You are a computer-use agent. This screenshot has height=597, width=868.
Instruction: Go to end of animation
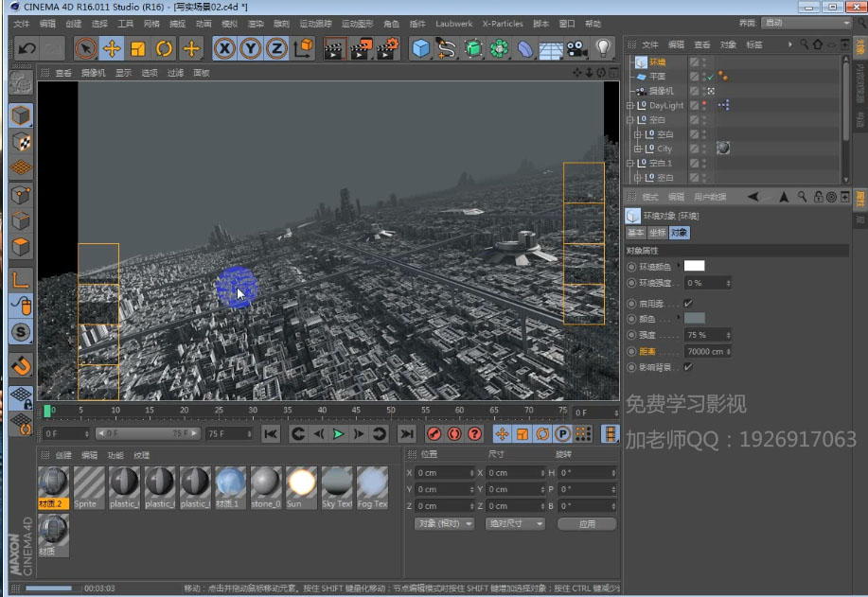(407, 434)
